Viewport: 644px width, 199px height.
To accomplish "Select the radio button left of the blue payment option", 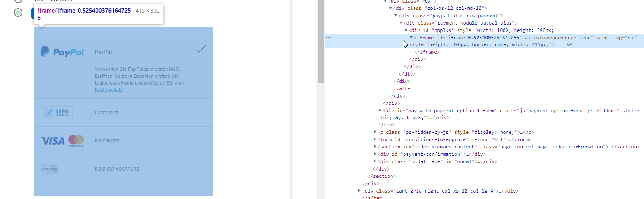I will pos(18,13).
